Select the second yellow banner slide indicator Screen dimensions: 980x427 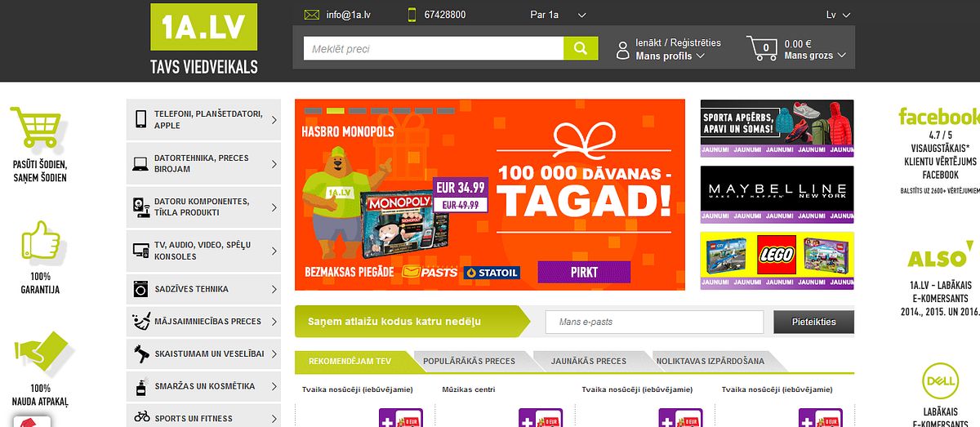(x=336, y=110)
